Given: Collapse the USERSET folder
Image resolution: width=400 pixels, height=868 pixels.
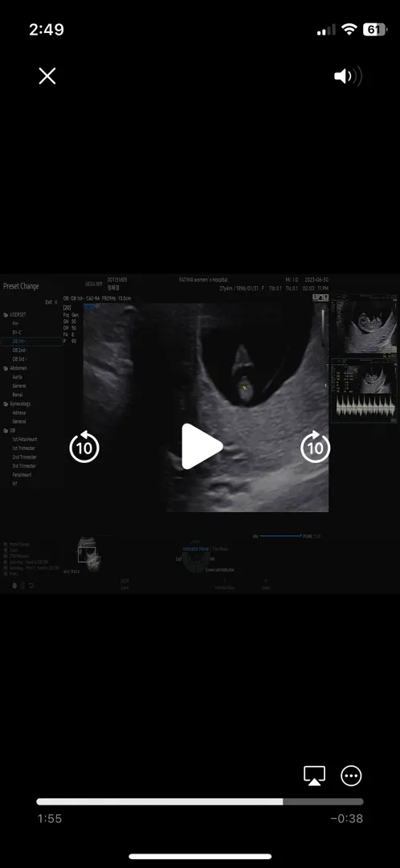Looking at the screenshot, I should (x=15, y=314).
